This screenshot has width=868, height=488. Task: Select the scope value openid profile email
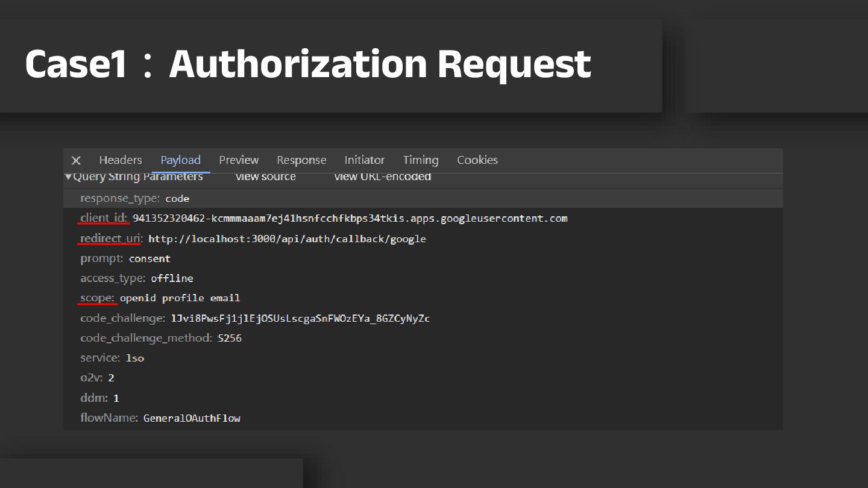pyautogui.click(x=180, y=298)
